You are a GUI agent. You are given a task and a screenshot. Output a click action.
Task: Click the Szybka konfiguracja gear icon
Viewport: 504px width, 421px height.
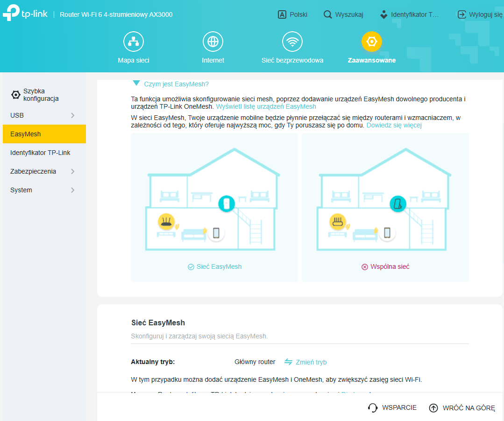pyautogui.click(x=15, y=95)
